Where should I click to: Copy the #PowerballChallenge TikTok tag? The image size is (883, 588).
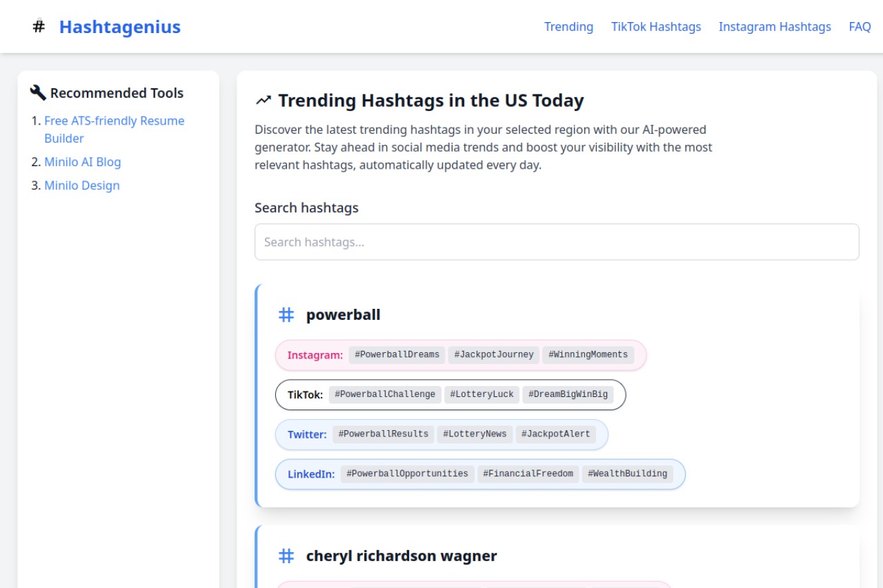tap(385, 395)
